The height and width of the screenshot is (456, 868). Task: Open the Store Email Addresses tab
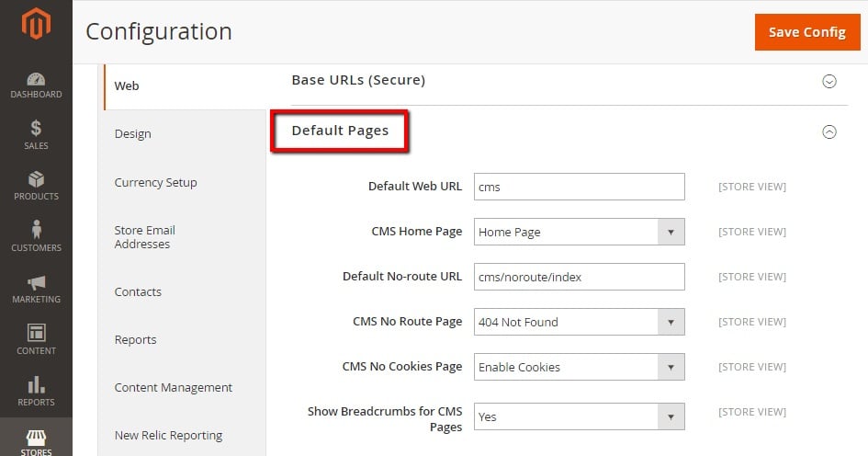[144, 237]
